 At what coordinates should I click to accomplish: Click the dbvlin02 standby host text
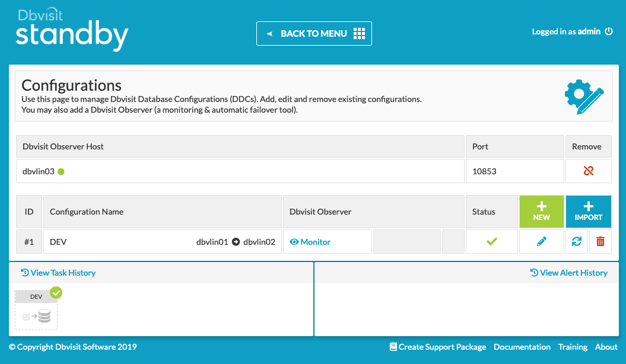tap(259, 242)
